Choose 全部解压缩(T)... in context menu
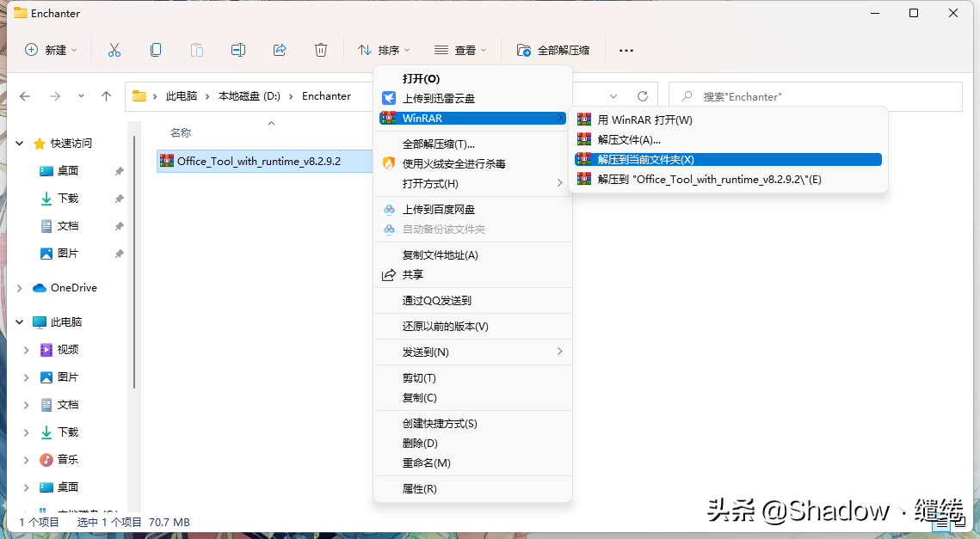 (472, 144)
